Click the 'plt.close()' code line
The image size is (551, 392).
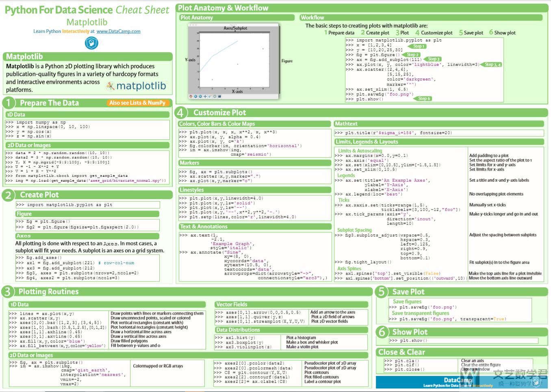click(404, 369)
